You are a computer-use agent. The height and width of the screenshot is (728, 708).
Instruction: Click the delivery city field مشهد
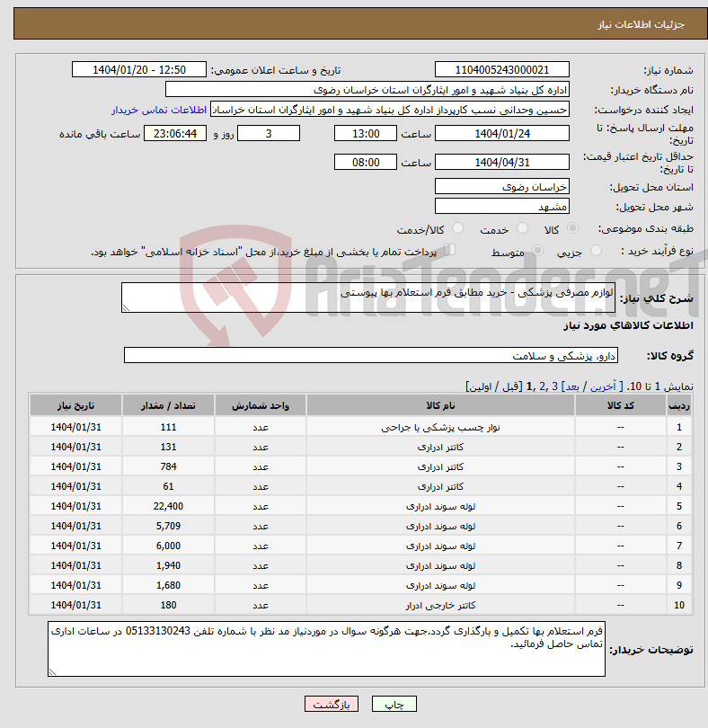pyautogui.click(x=502, y=206)
